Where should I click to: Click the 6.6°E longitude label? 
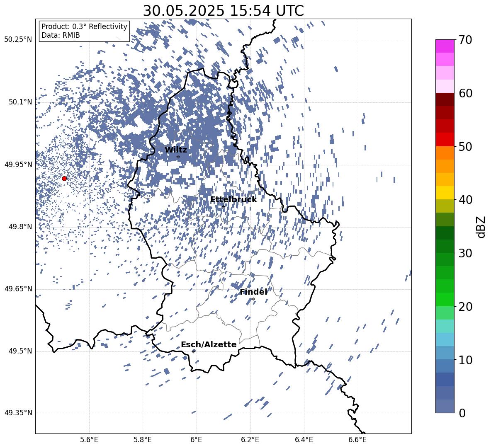(x=357, y=440)
